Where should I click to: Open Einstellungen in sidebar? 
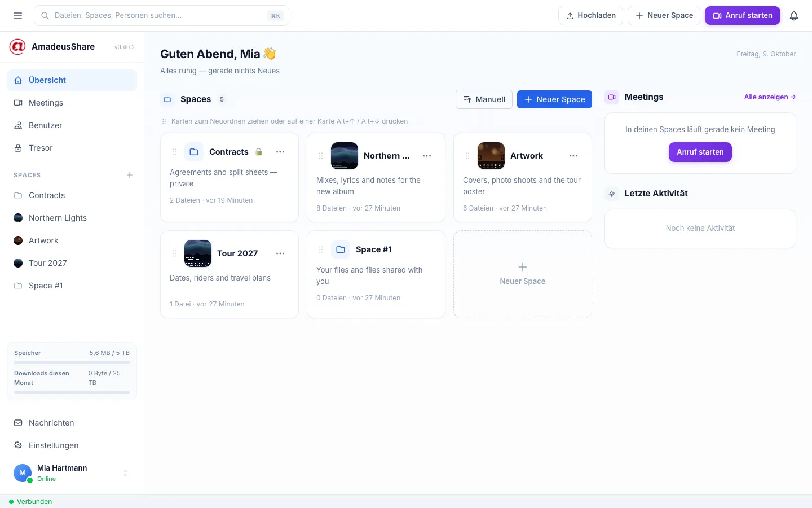[72, 445]
